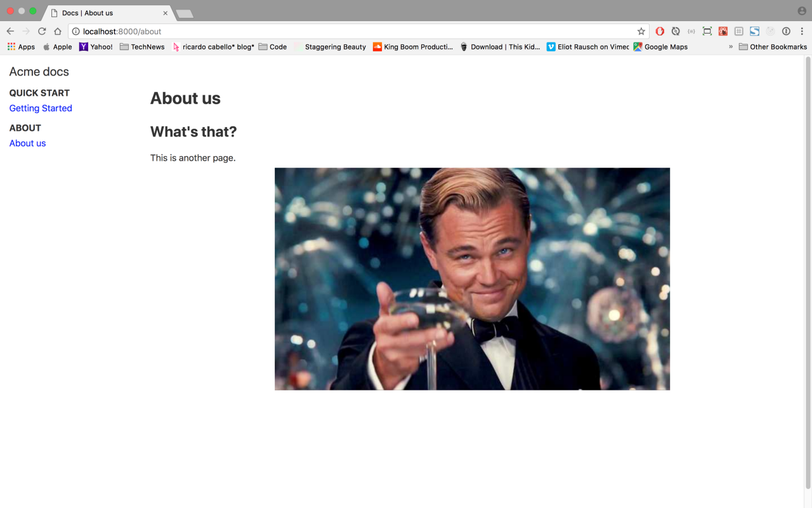The height and width of the screenshot is (508, 812).
Task: Show hidden bookmarks via the chevron
Action: [730, 46]
